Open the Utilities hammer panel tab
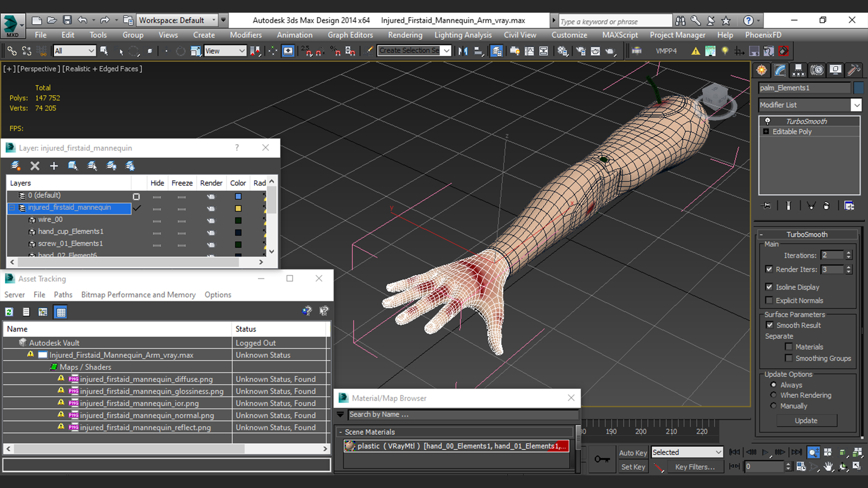The width and height of the screenshot is (868, 488). point(854,70)
